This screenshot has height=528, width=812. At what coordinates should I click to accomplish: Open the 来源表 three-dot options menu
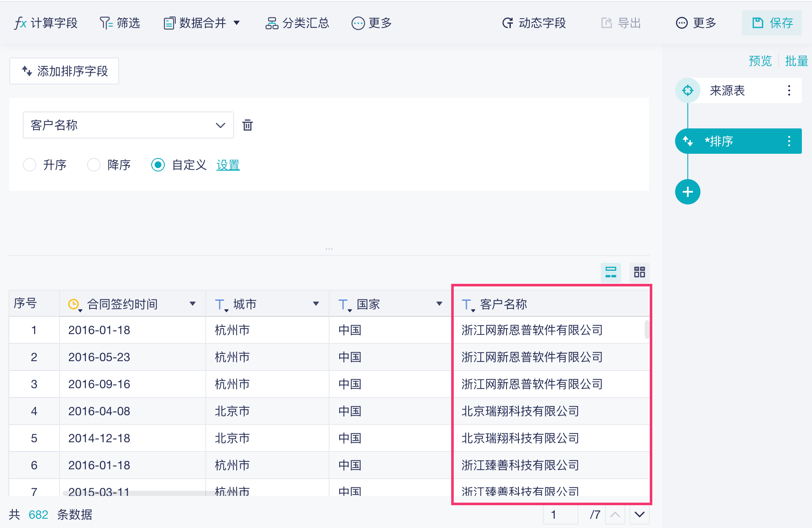pyautogui.click(x=789, y=90)
